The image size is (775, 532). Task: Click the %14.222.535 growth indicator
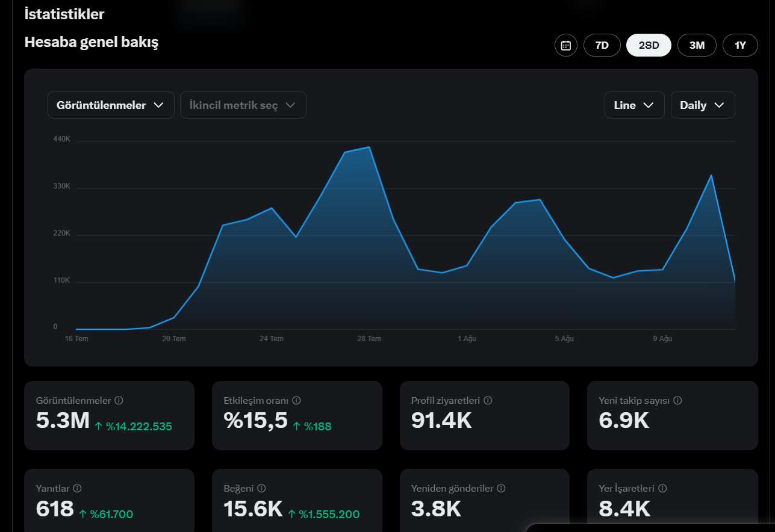(133, 427)
